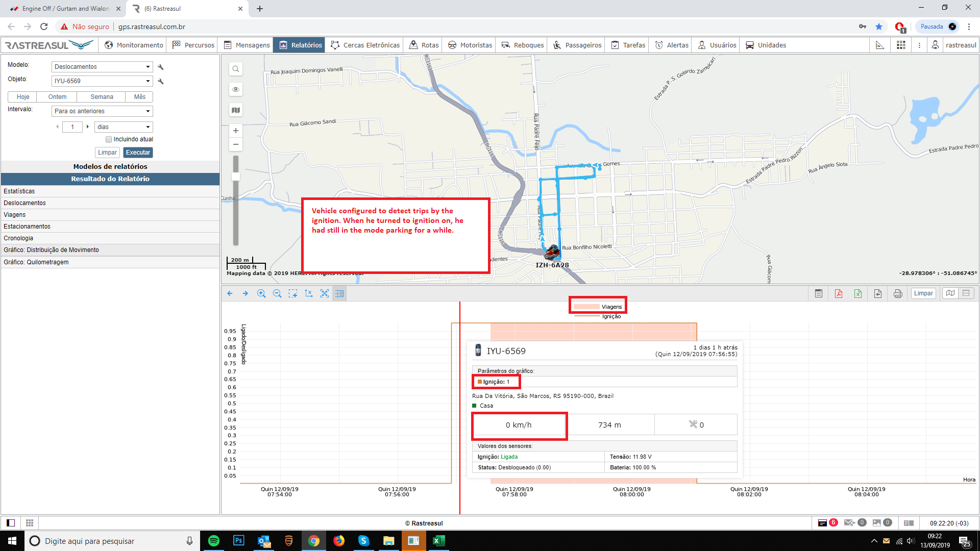Click the Executar button
Screen dimensions: 980x551
coord(138,153)
